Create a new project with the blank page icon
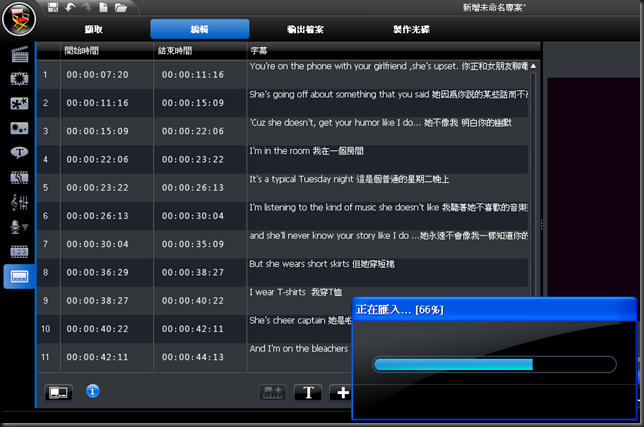 [x=104, y=7]
